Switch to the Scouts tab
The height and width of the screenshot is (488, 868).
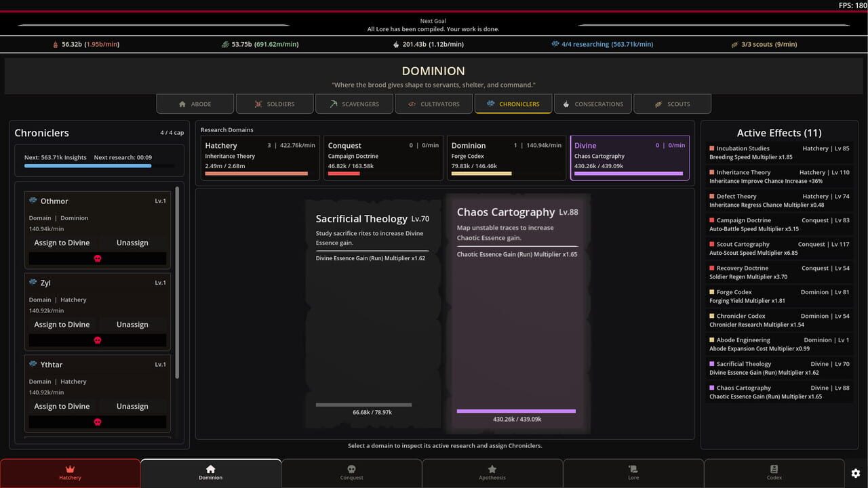pos(672,104)
